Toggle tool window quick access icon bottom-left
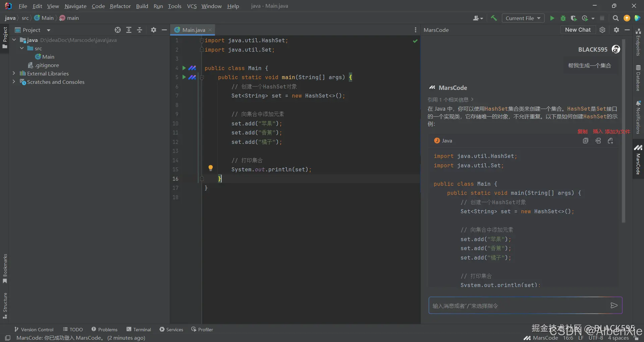Image resolution: width=644 pixels, height=342 pixels. tap(8, 338)
